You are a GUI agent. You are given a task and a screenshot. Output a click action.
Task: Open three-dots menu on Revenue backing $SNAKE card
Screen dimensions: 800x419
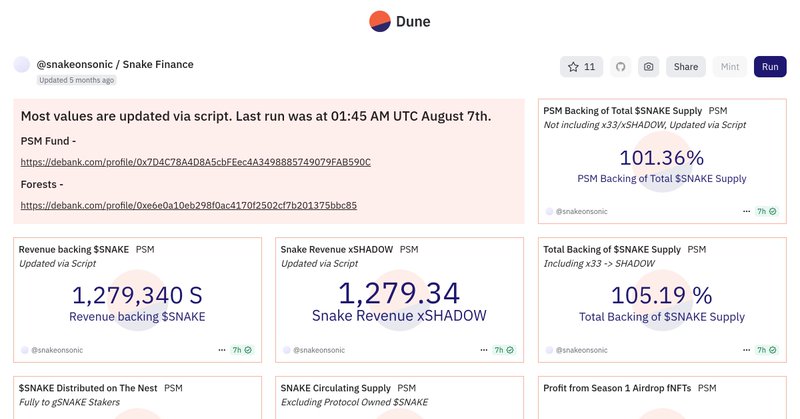(x=222, y=350)
